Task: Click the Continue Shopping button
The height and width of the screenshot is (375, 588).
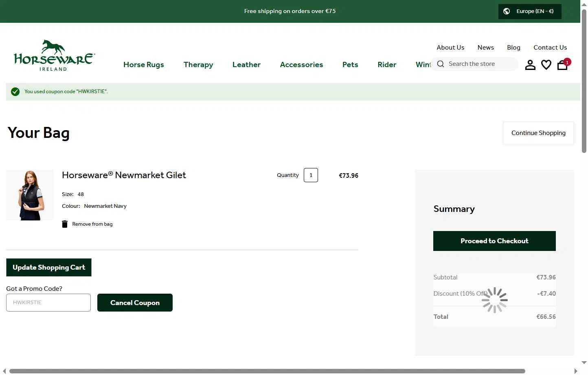Action: pyautogui.click(x=538, y=133)
